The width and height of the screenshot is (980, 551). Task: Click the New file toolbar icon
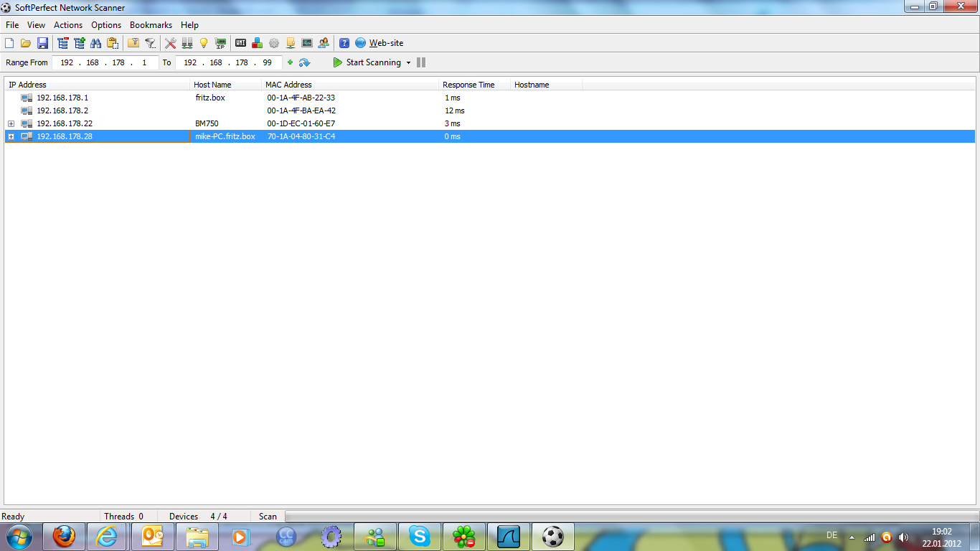[x=9, y=43]
